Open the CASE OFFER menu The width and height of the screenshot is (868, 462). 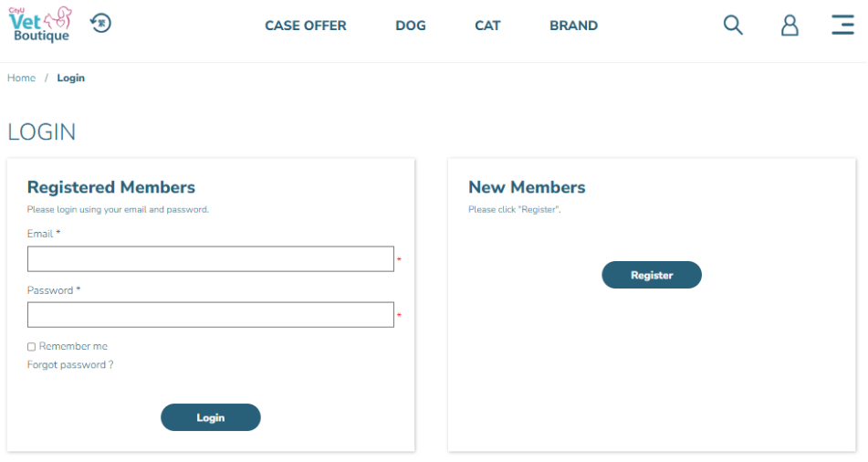click(306, 26)
